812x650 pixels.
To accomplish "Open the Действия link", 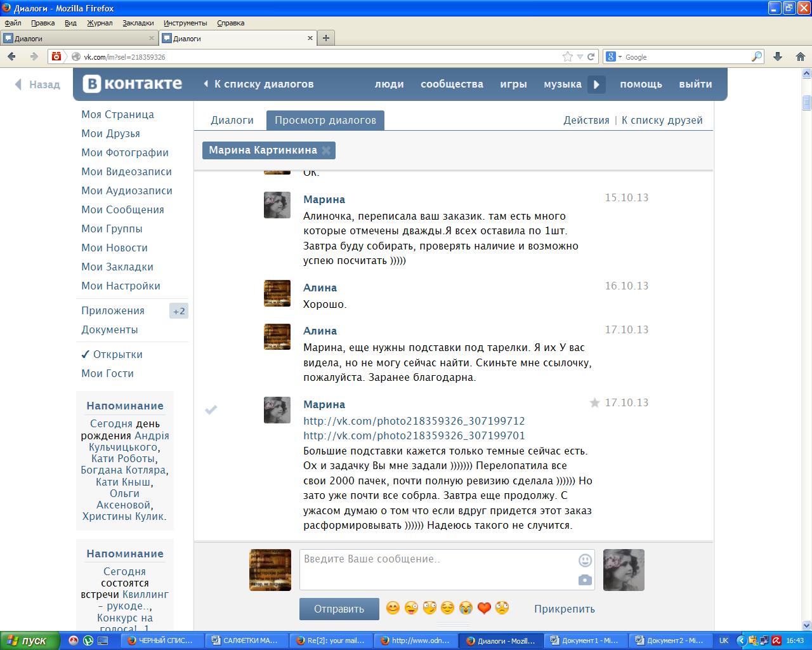I will coord(586,120).
